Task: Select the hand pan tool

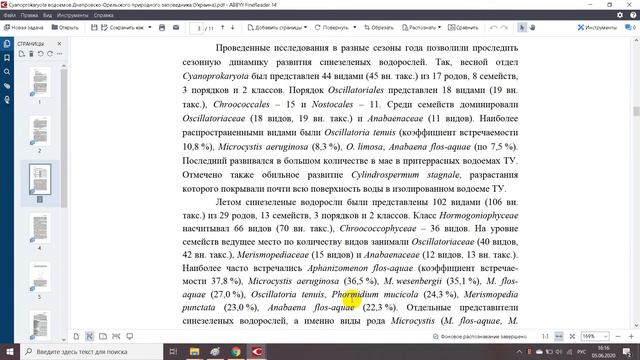Action: [533, 27]
